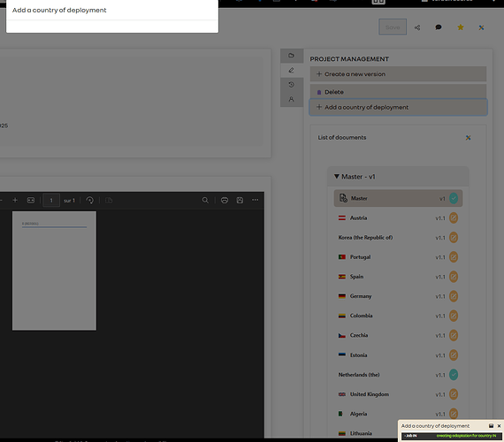Click Austria's orange edit status icon
Viewport: 504px width, 442px height.
click(x=454, y=218)
